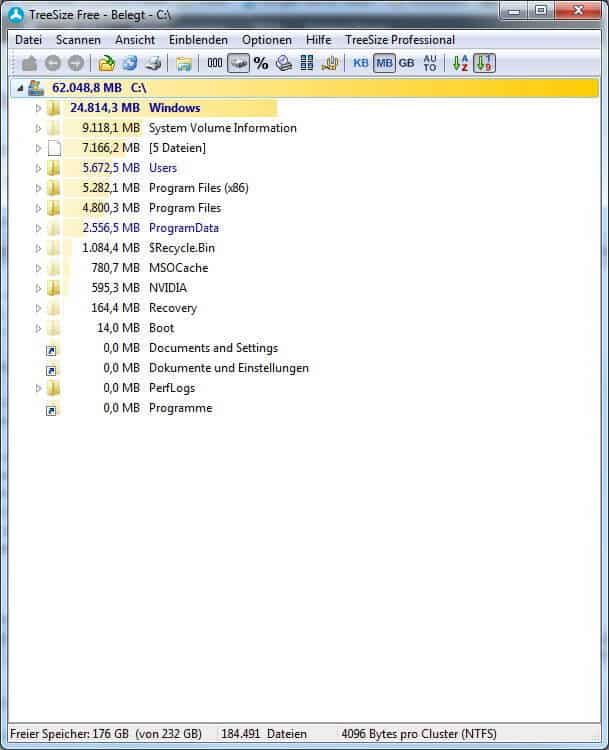Screen dimensions: 609x750
Task: Open the Scannen menu
Action: [x=78, y=40]
